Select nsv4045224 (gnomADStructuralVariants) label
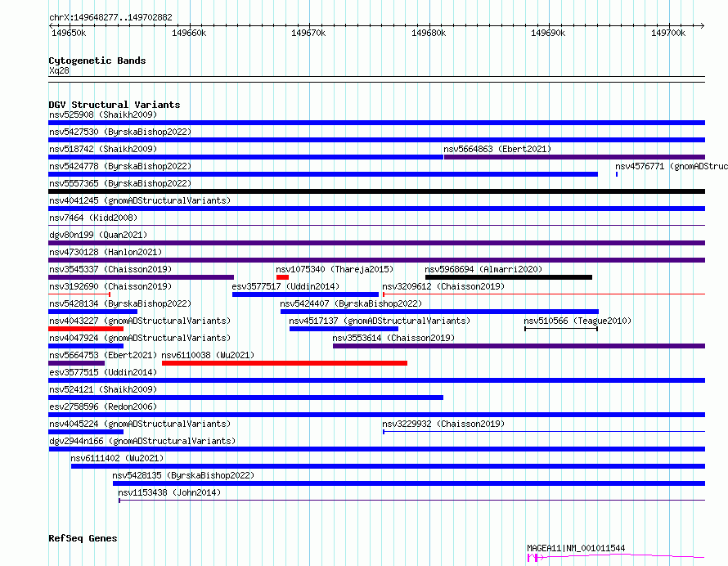 pos(140,424)
